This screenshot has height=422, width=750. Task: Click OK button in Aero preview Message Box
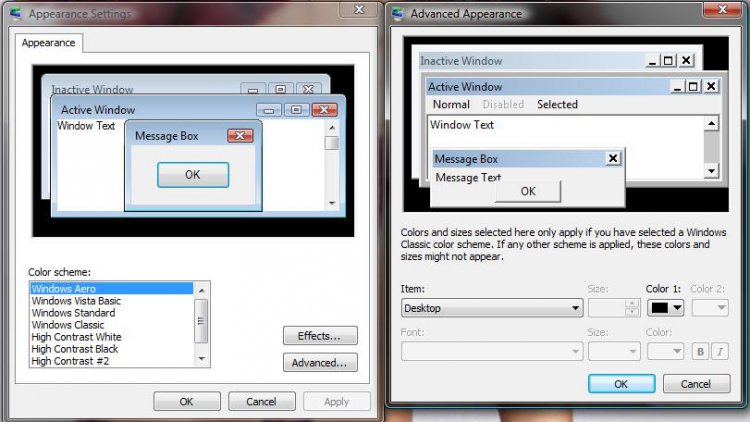[x=193, y=175]
